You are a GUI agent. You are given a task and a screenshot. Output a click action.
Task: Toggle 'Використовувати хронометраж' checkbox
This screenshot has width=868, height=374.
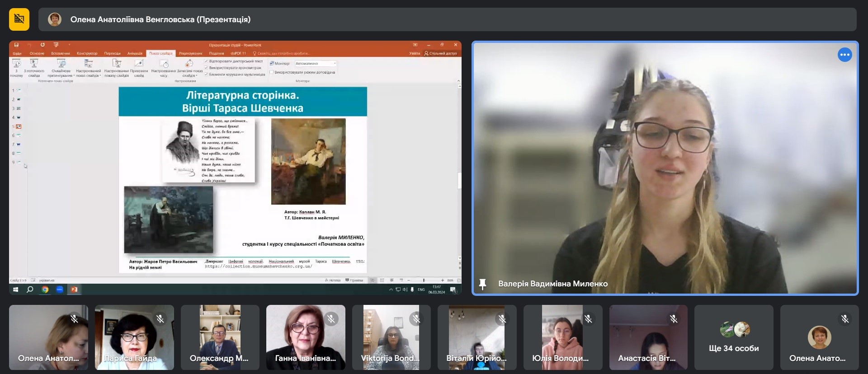tap(206, 68)
